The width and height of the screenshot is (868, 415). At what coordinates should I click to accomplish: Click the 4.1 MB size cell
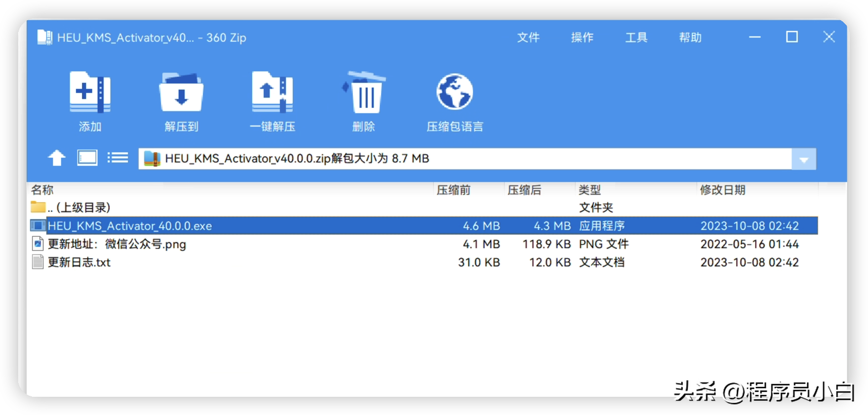coord(481,244)
